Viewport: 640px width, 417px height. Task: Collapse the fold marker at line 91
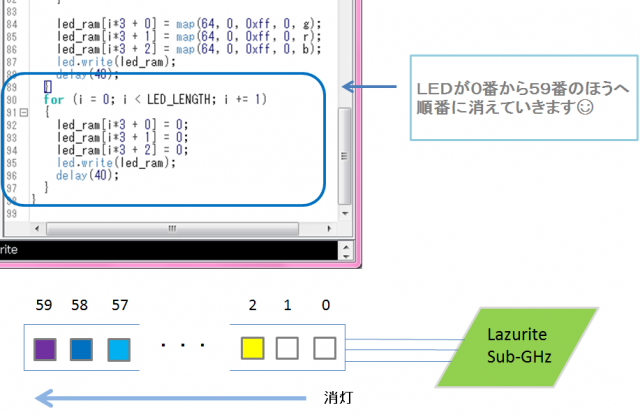(24, 112)
